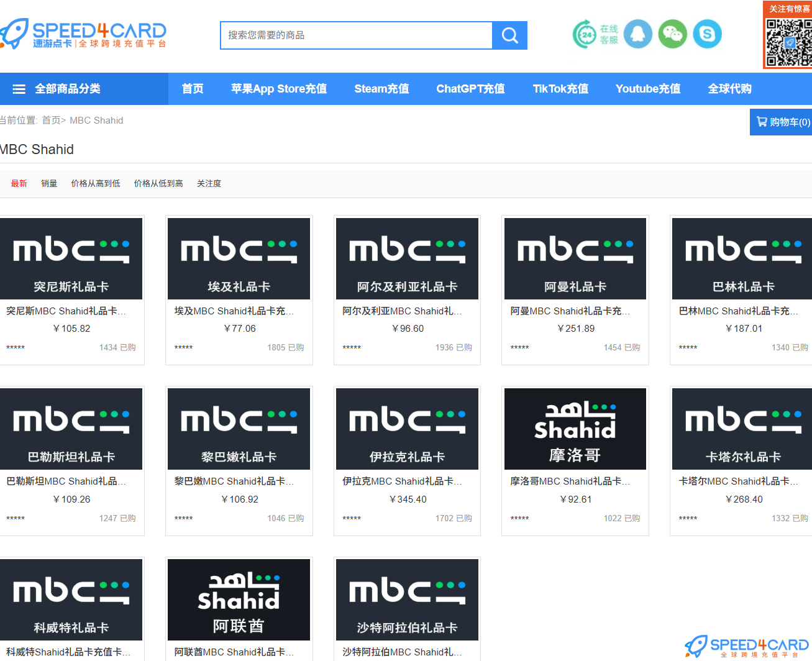Image resolution: width=812 pixels, height=661 pixels.
Task: Click 1022 已购 sales count
Action: click(x=622, y=518)
